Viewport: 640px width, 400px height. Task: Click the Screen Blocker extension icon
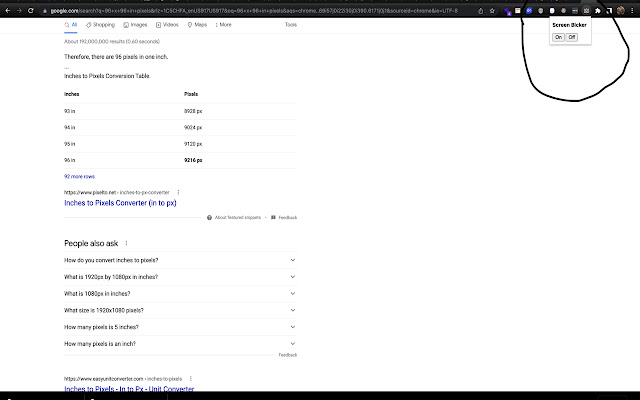(586, 11)
